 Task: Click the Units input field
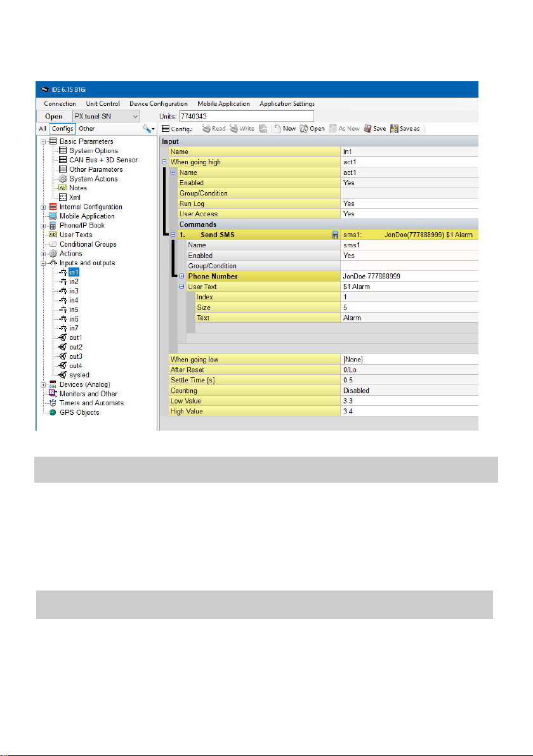point(246,116)
